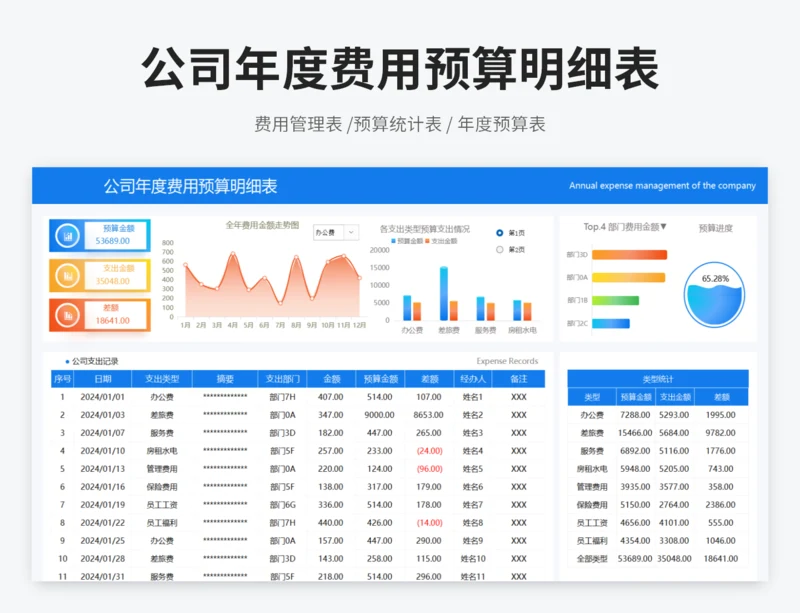The width and height of the screenshot is (800, 613).
Task: Select date cell 2024/01/10
Action: click(103, 451)
